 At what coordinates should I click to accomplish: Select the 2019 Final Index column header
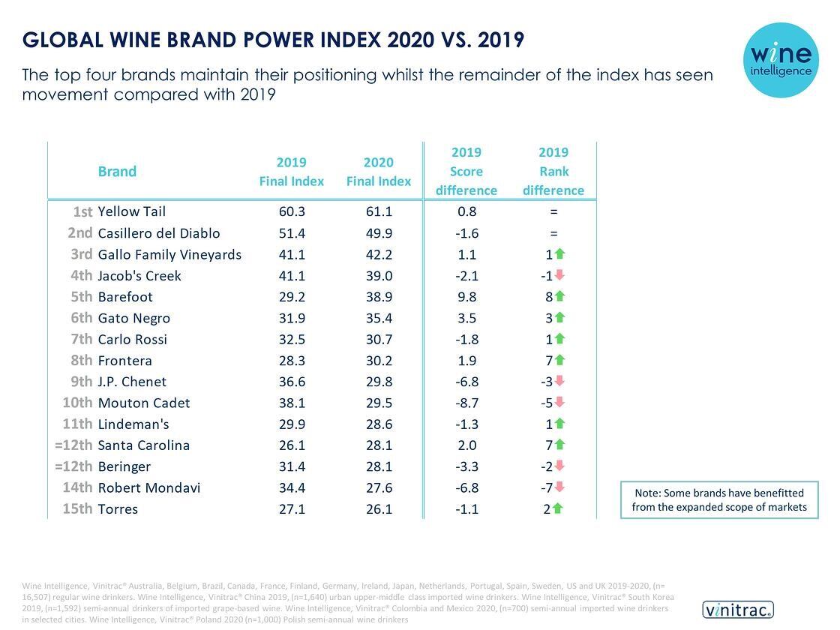[292, 172]
